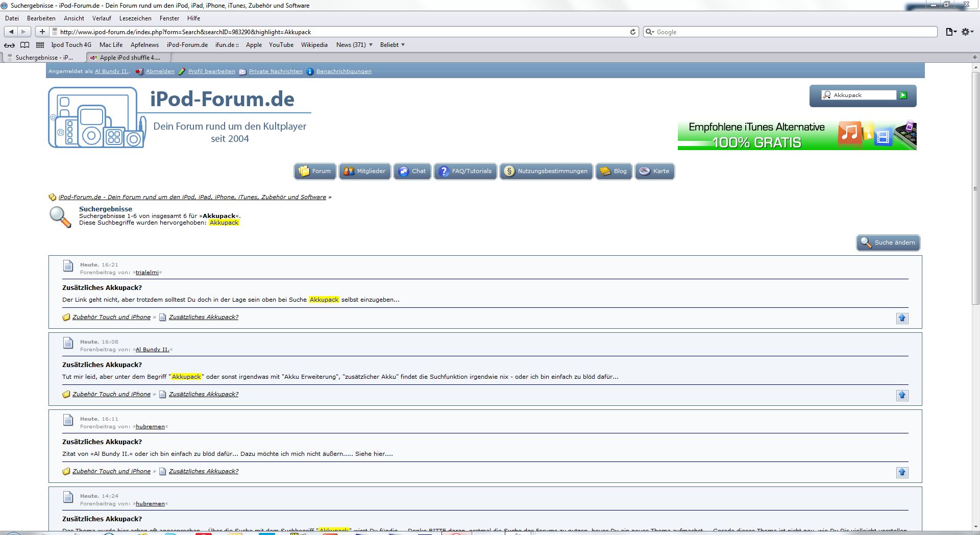Select the Suchergebnisse browser tab

pos(44,58)
